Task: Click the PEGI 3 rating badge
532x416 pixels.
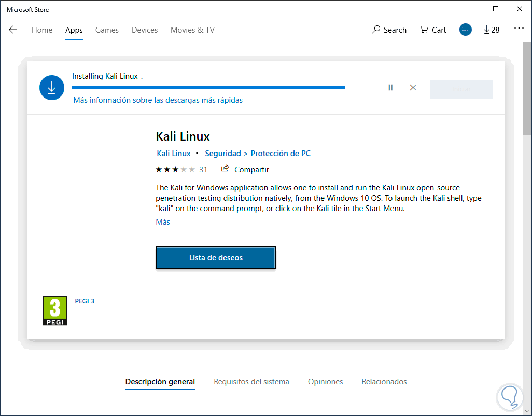Action: click(x=55, y=311)
